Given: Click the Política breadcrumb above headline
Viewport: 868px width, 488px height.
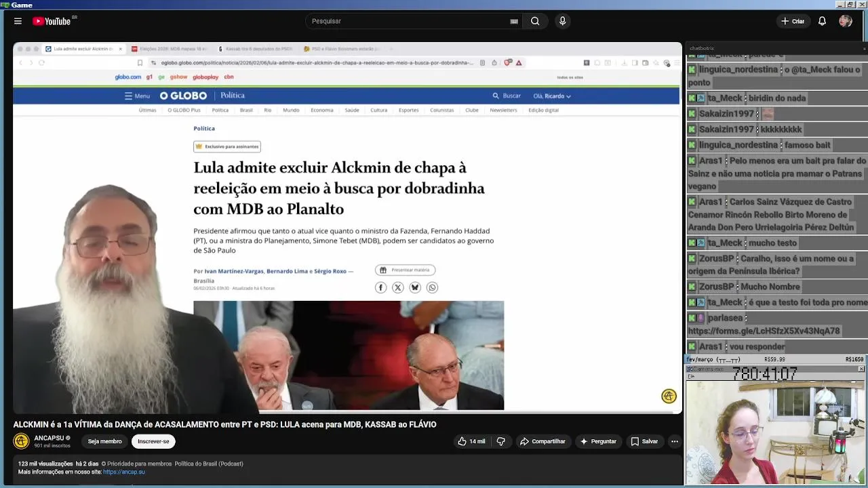Looking at the screenshot, I should 204,128.
